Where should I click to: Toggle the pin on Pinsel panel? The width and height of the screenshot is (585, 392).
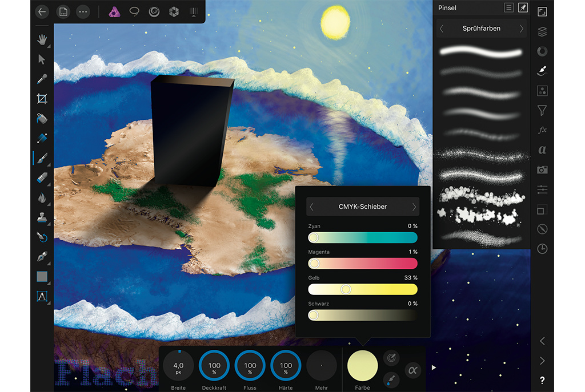point(523,7)
